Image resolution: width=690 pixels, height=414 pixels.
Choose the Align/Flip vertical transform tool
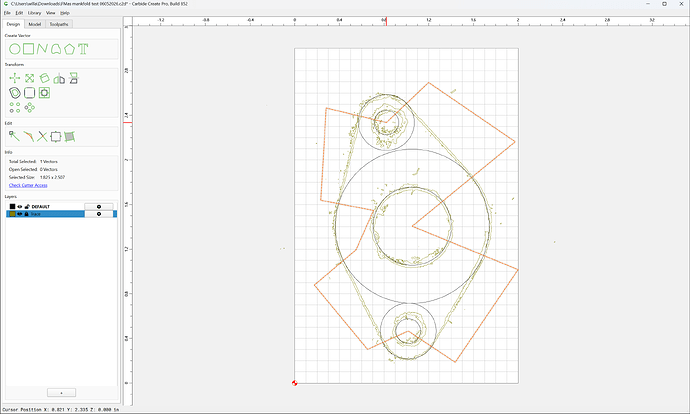pos(73,78)
